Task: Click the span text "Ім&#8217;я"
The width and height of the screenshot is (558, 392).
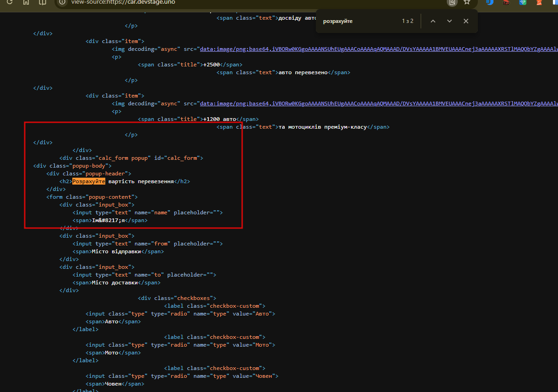Action: point(108,220)
